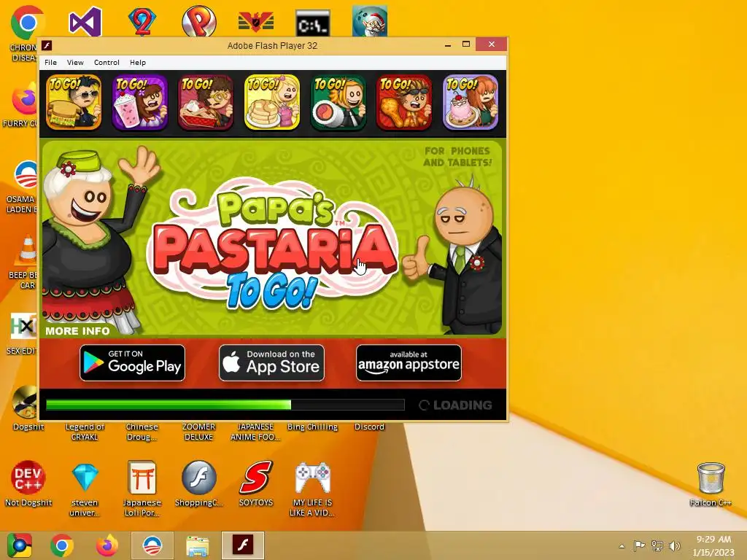The image size is (747, 560).
Task: Open the steven univer... gem icon
Action: pos(85,488)
